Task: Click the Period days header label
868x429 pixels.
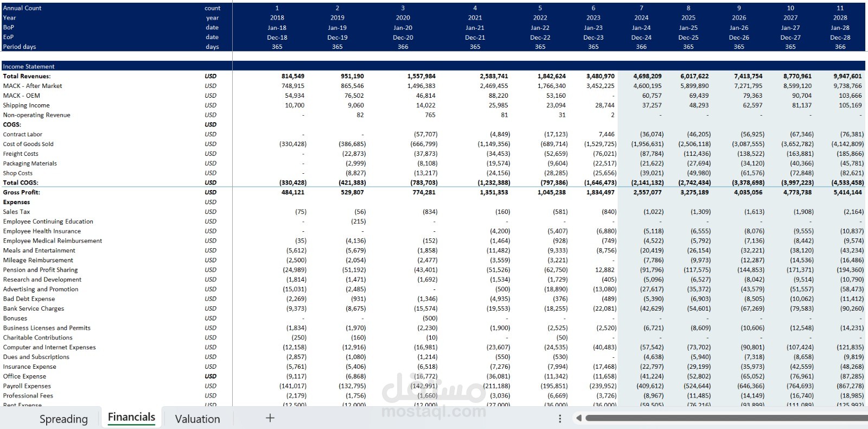Action: [20, 47]
